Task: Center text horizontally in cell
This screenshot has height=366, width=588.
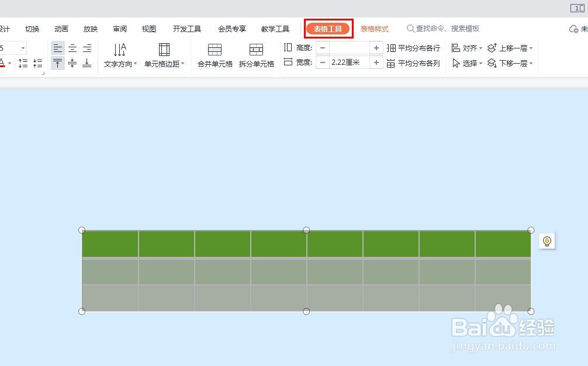Action: [72, 48]
